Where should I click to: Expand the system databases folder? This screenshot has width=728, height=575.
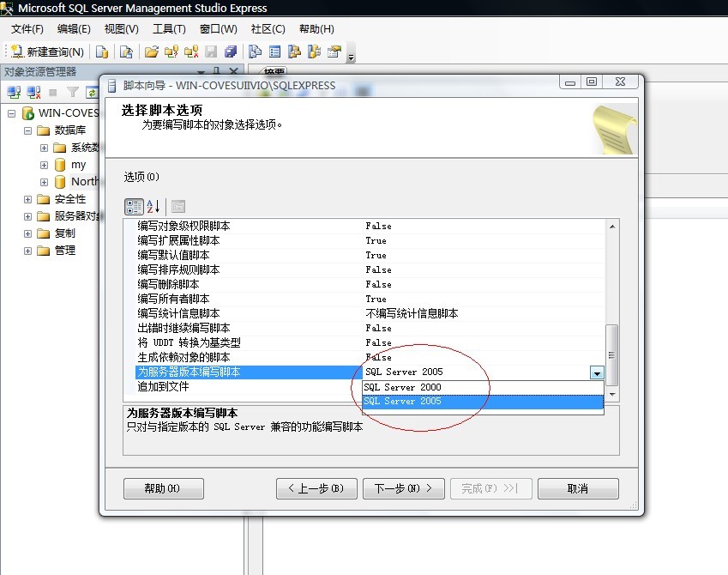(44, 148)
